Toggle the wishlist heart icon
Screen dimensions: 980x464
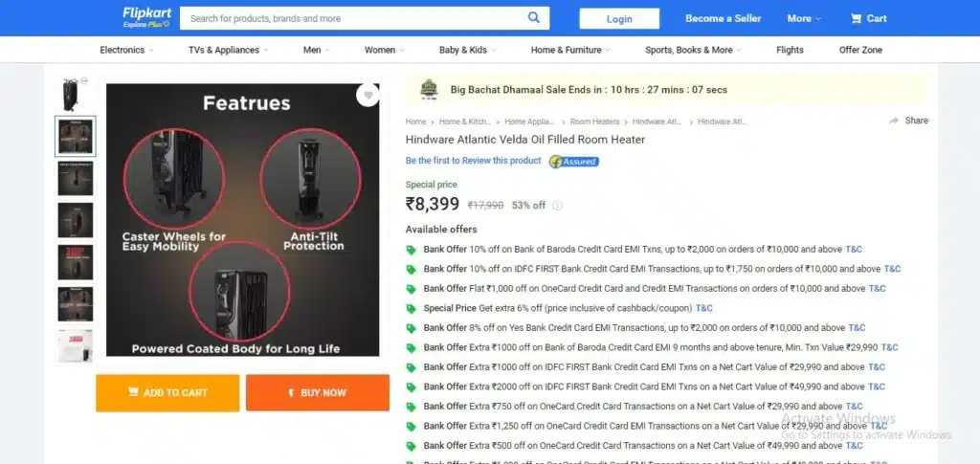(x=368, y=95)
